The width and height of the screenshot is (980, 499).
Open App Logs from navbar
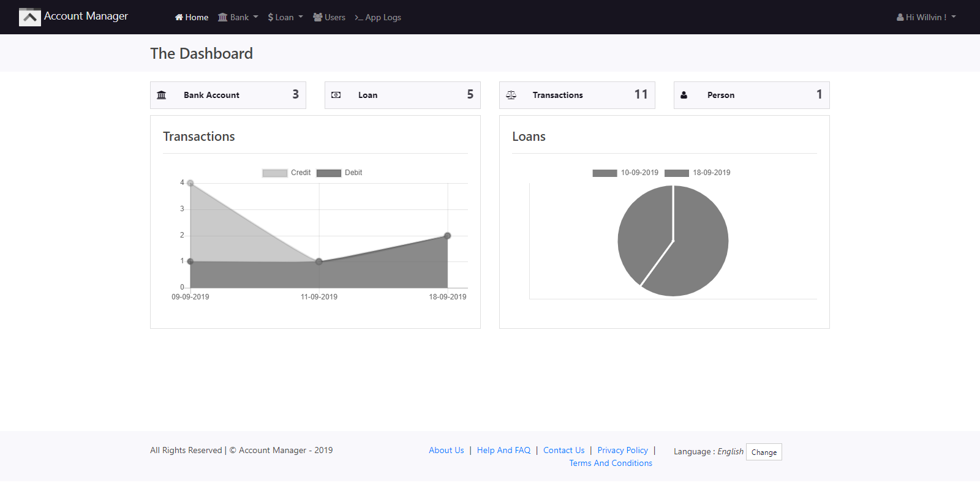[x=378, y=17]
